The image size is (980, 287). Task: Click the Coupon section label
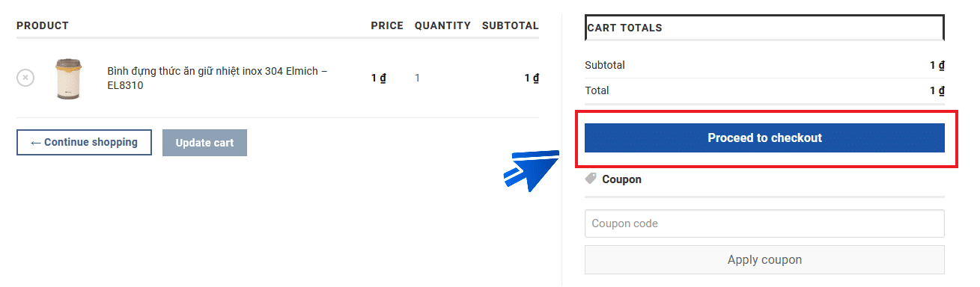pos(621,179)
